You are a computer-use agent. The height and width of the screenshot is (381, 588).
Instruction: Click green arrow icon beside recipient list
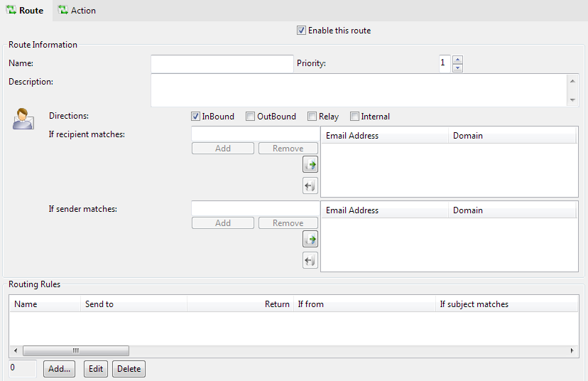tap(310, 165)
